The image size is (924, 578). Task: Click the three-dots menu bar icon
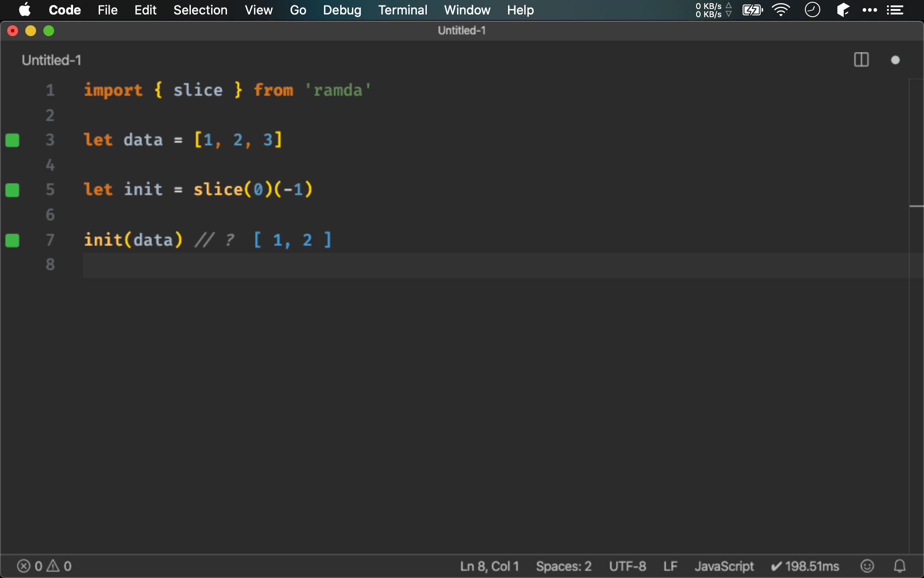(869, 10)
